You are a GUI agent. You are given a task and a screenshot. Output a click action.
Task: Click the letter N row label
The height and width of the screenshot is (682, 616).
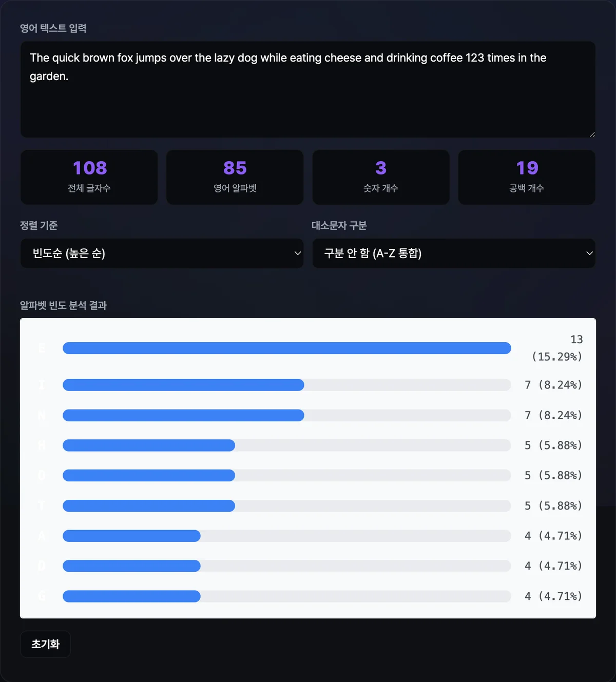(42, 415)
